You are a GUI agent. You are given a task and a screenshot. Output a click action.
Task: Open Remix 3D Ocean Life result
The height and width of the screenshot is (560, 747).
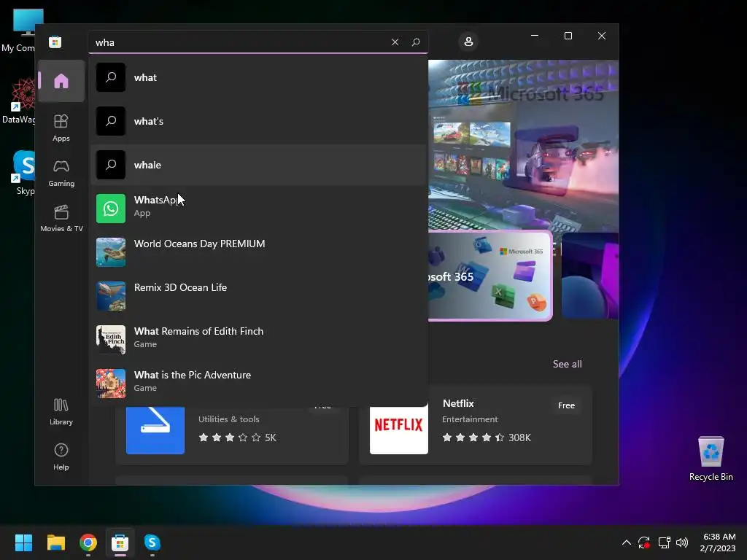pyautogui.click(x=258, y=296)
